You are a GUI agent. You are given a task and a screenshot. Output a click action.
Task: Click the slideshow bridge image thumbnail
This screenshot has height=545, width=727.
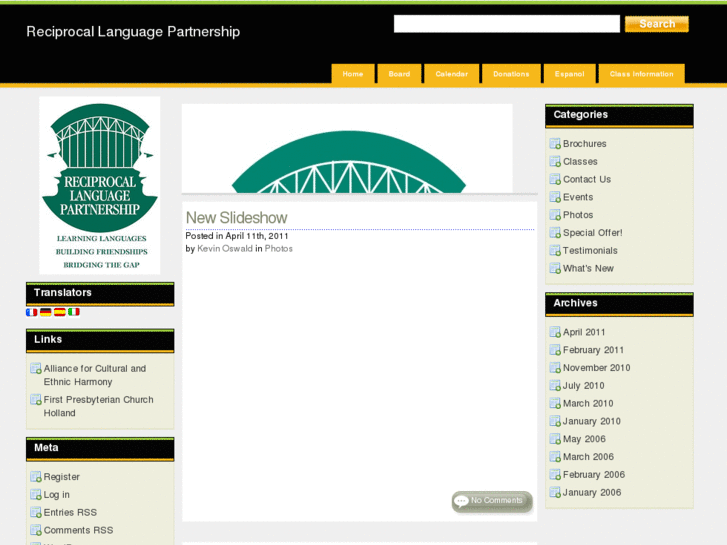point(347,149)
